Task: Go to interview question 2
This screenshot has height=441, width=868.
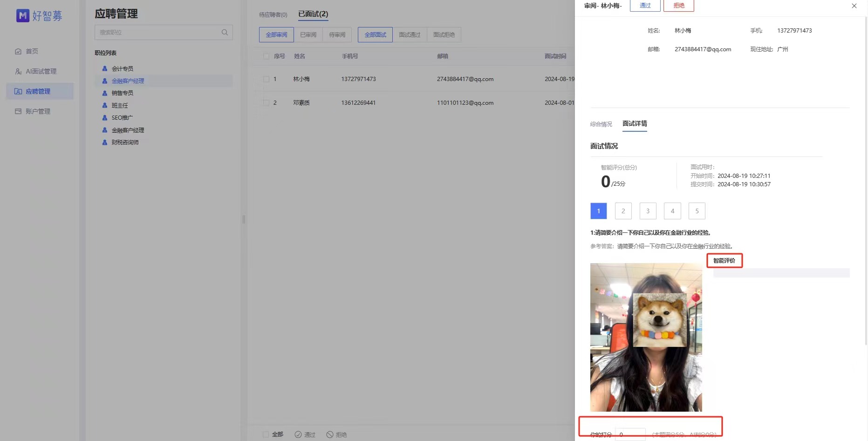Action: (x=623, y=211)
